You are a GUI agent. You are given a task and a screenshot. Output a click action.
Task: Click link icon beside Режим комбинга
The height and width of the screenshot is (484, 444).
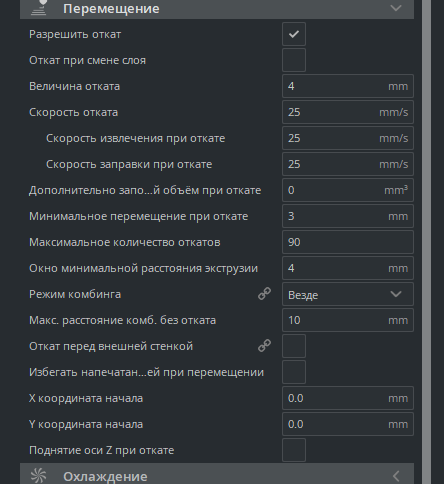point(264,294)
